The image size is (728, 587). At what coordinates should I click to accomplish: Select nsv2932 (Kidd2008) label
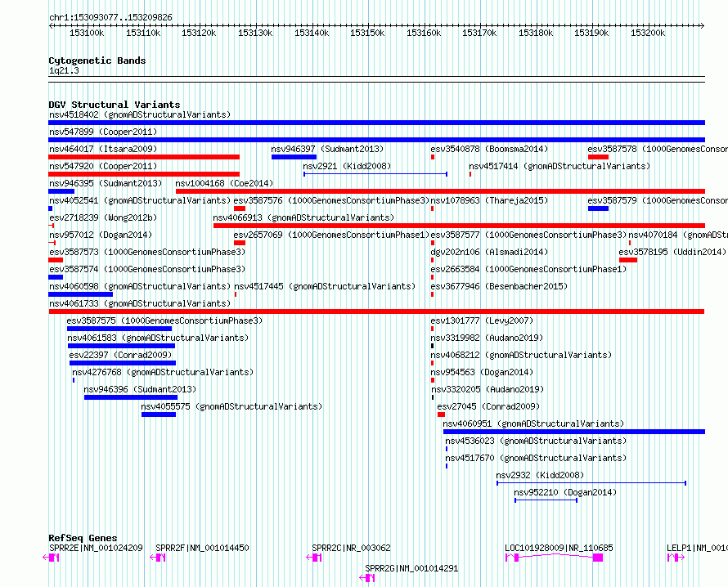(x=540, y=475)
